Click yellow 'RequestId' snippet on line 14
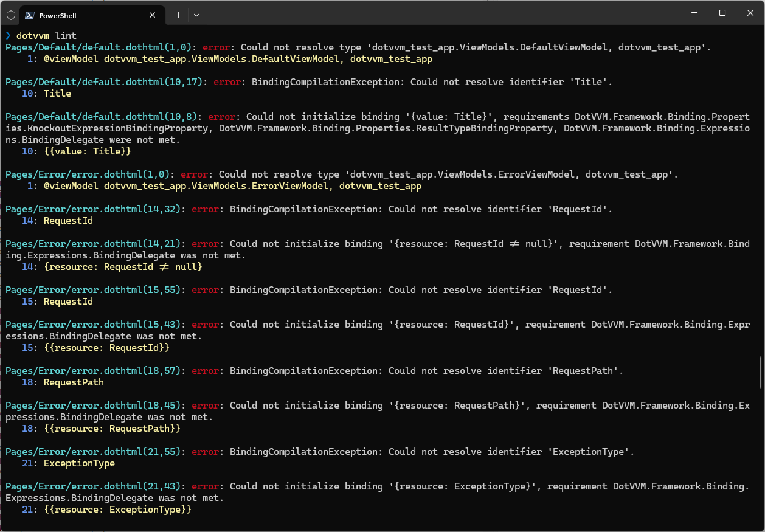Image resolution: width=765 pixels, height=532 pixels. pyautogui.click(x=68, y=221)
